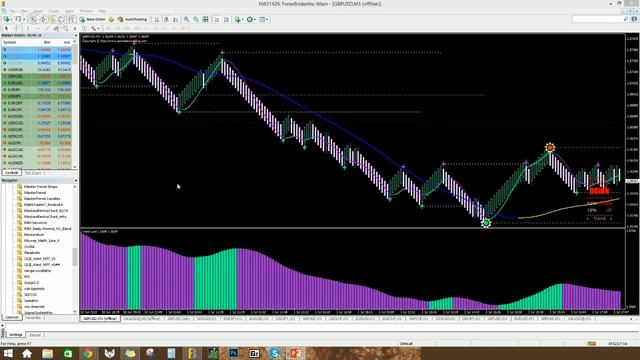The width and height of the screenshot is (640, 360).
Task: Select the crosshair tool
Action: click(x=16, y=28)
